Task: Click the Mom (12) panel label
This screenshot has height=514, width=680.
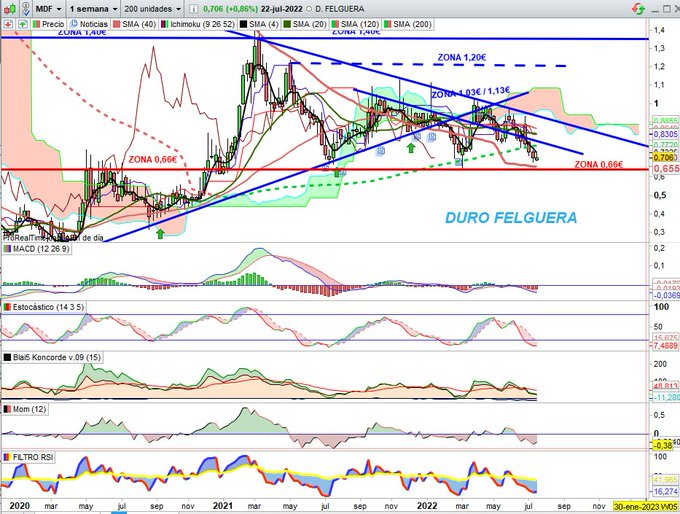Action: (25, 409)
